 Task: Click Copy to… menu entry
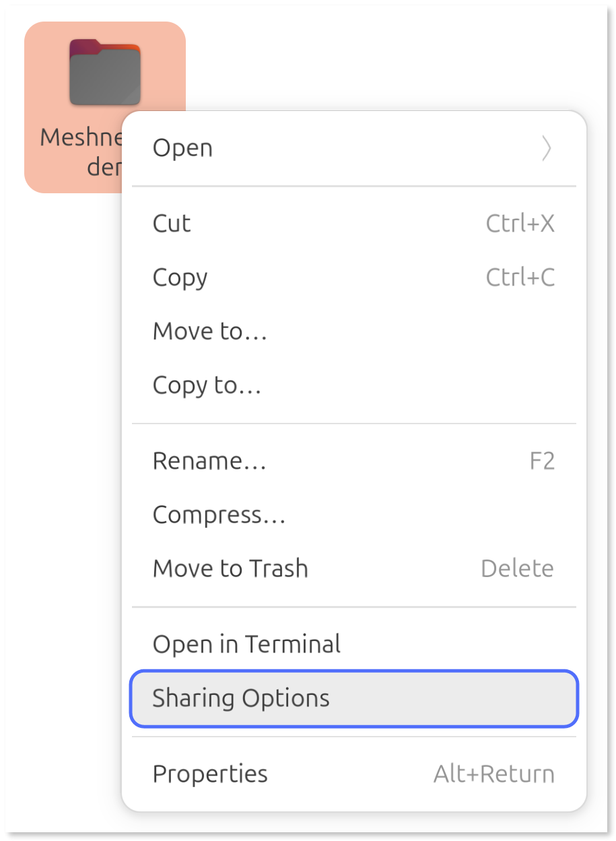click(x=206, y=385)
